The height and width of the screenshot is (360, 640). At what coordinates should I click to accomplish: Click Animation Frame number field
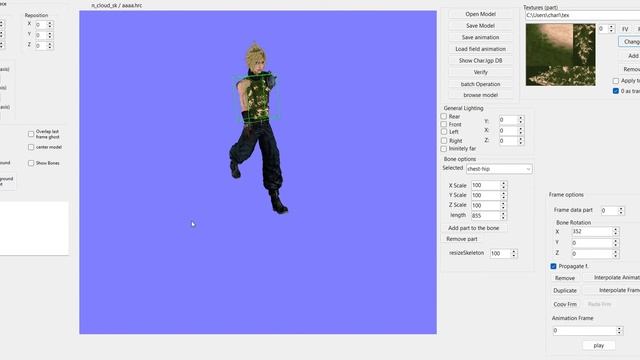(x=584, y=331)
